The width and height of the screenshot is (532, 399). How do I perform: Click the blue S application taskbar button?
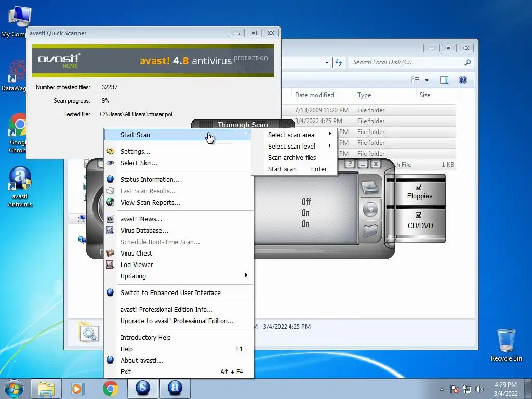pos(143,389)
